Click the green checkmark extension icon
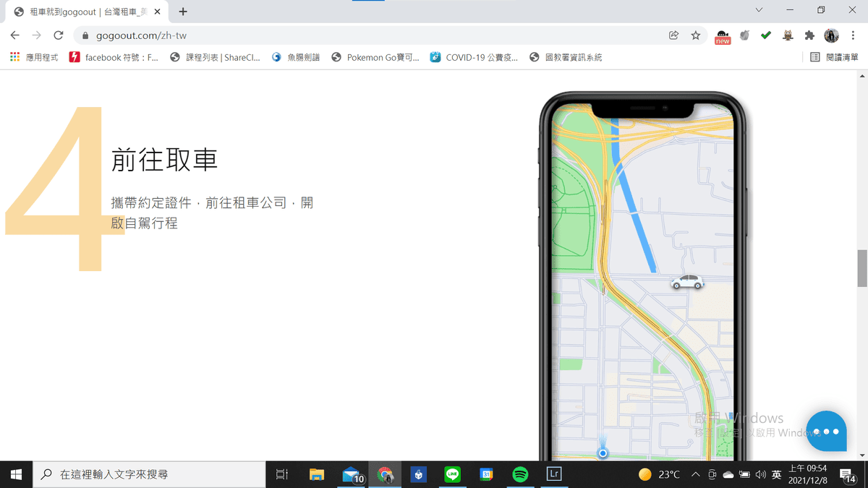The image size is (868, 488). pos(766,35)
